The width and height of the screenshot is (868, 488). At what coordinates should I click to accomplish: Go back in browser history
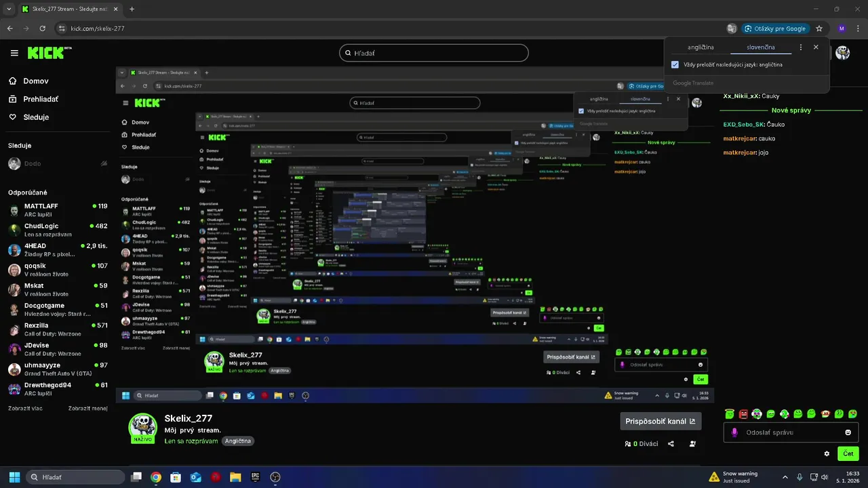10,28
